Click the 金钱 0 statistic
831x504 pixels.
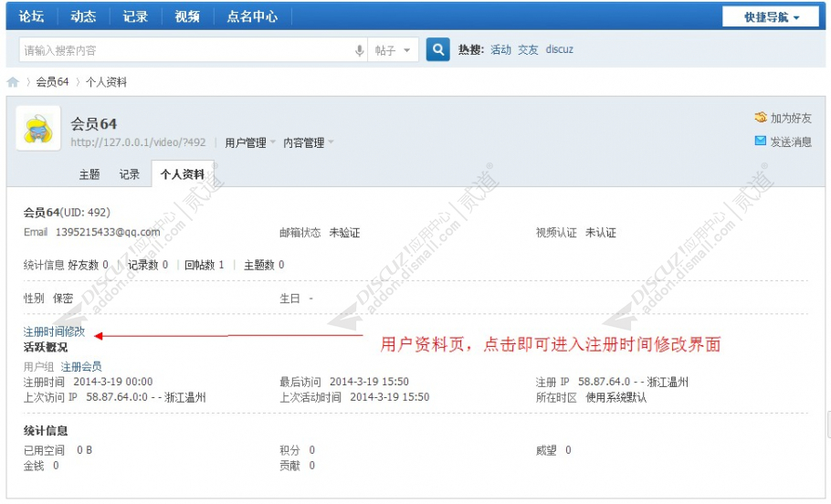tap(41, 466)
